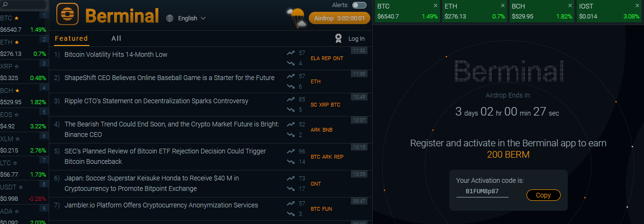Click the 200 BERM reward text
This screenshot has width=644, height=224.
pyautogui.click(x=508, y=154)
